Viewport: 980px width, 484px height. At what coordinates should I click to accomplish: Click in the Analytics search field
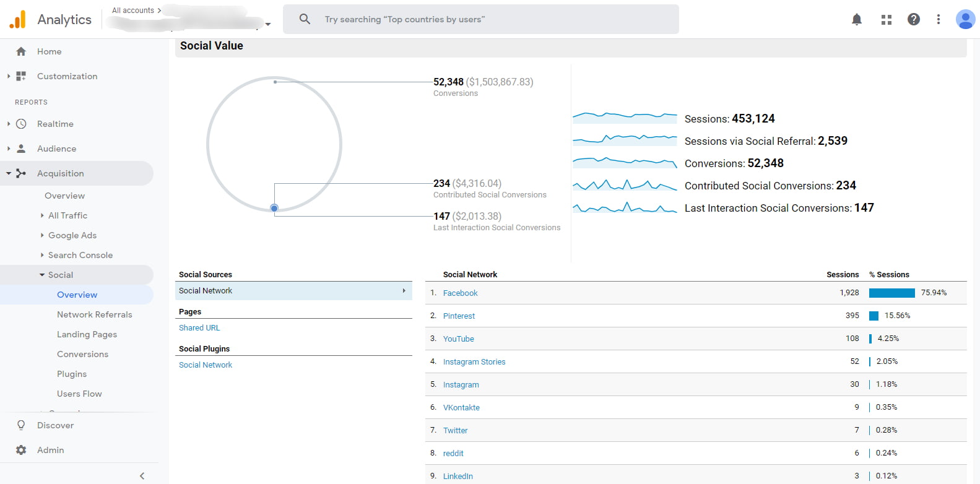[x=481, y=19]
